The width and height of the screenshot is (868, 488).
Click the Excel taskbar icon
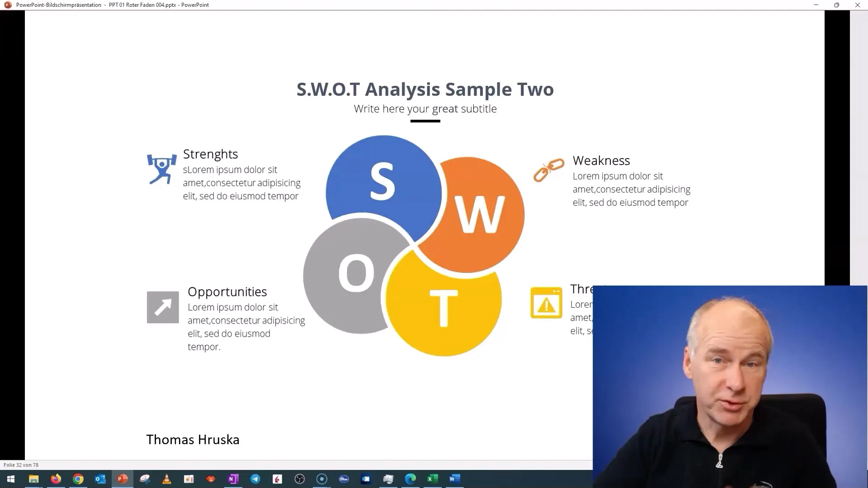pos(432,479)
